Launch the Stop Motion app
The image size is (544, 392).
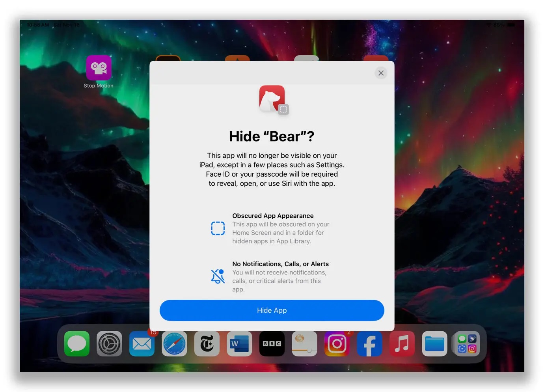[98, 67]
